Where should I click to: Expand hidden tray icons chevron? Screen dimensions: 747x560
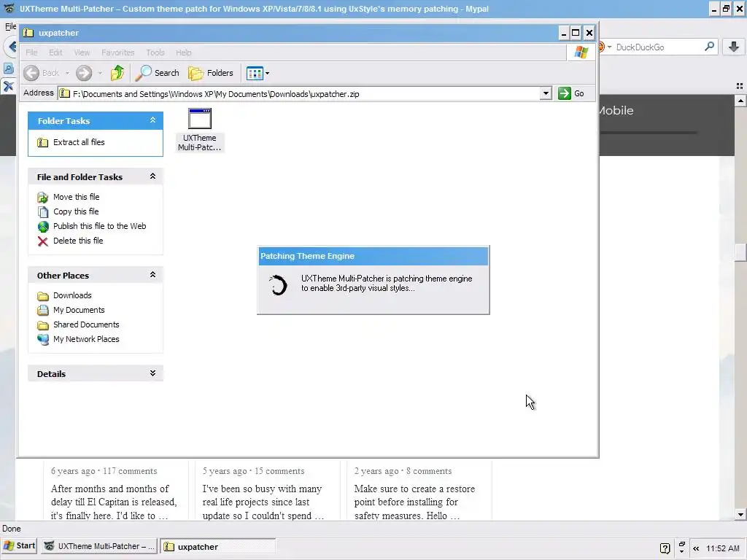(696, 548)
